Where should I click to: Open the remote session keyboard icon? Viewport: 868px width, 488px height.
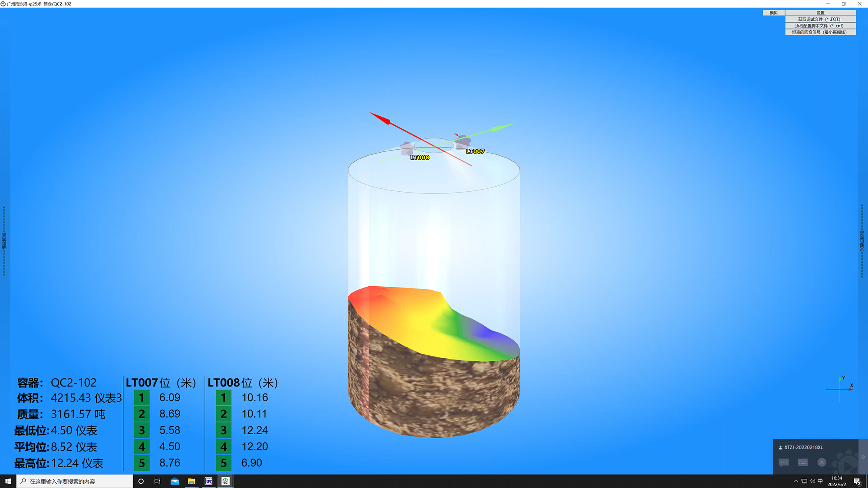click(802, 462)
